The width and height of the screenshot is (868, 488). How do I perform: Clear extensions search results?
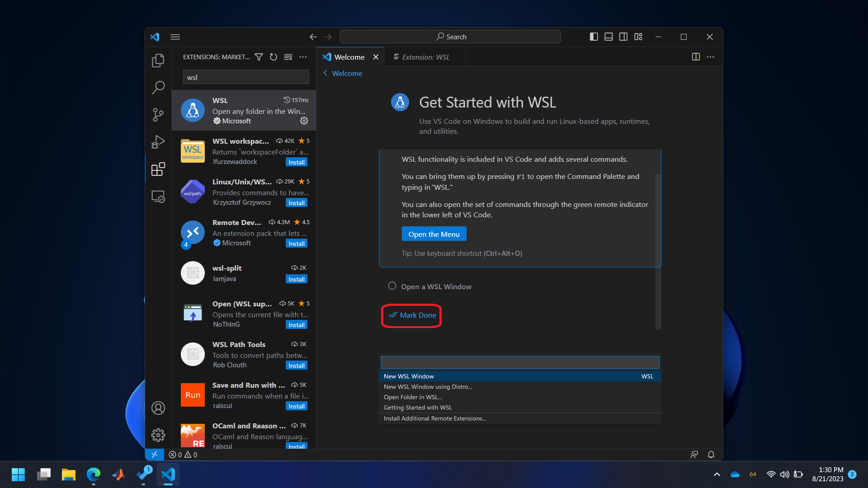pos(288,57)
